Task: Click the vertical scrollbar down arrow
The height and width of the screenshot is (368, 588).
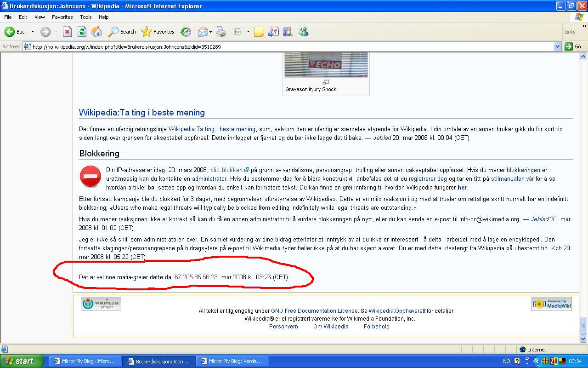Action: [x=583, y=339]
